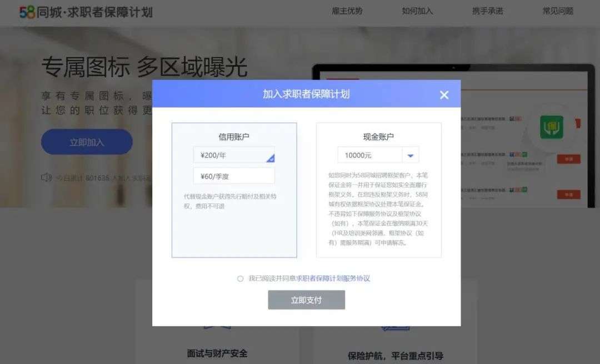Choose the ¥200/年 option
The width and height of the screenshot is (600, 364).
click(x=234, y=155)
